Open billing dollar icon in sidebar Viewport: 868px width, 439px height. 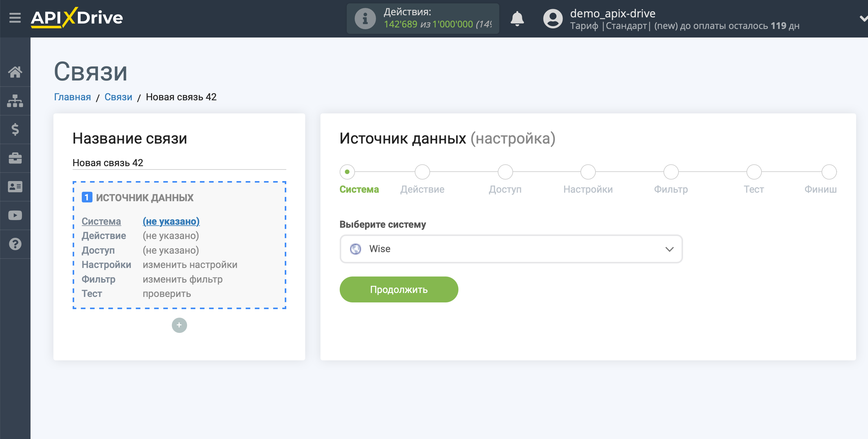pos(15,129)
